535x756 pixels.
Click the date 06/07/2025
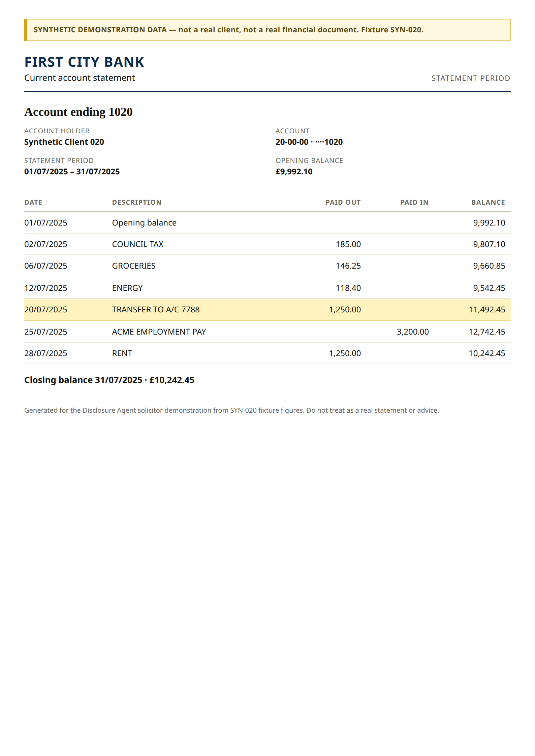pyautogui.click(x=46, y=266)
